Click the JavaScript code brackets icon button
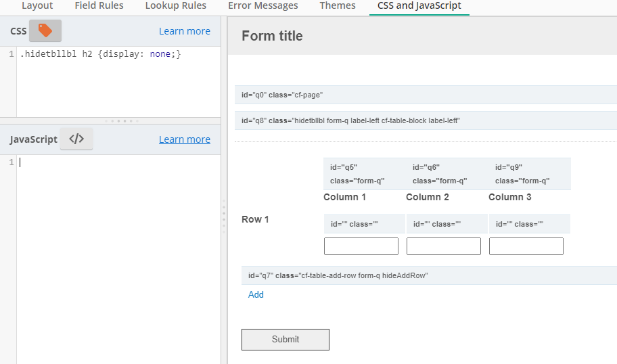617x364 pixels. tap(76, 139)
